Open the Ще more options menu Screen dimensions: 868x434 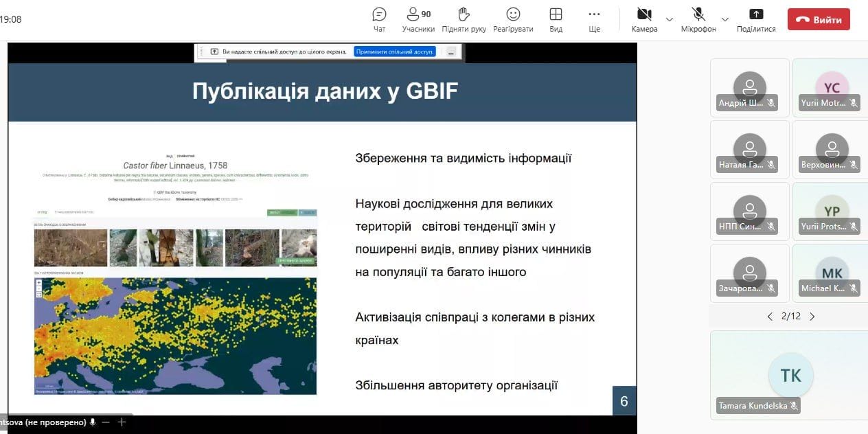[x=594, y=19]
